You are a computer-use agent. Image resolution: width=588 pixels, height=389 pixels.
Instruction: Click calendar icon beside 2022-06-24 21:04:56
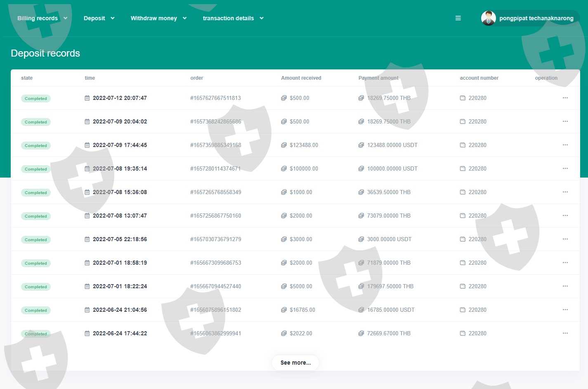click(87, 310)
